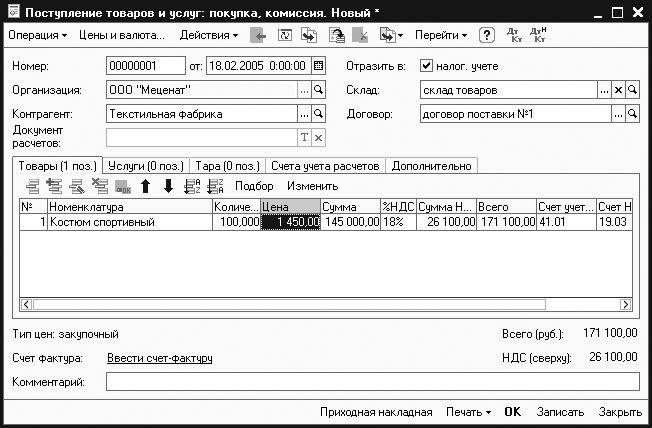Click the reread (refresh) document toolbar icon
Screen dimensions: 652x428
(284, 35)
